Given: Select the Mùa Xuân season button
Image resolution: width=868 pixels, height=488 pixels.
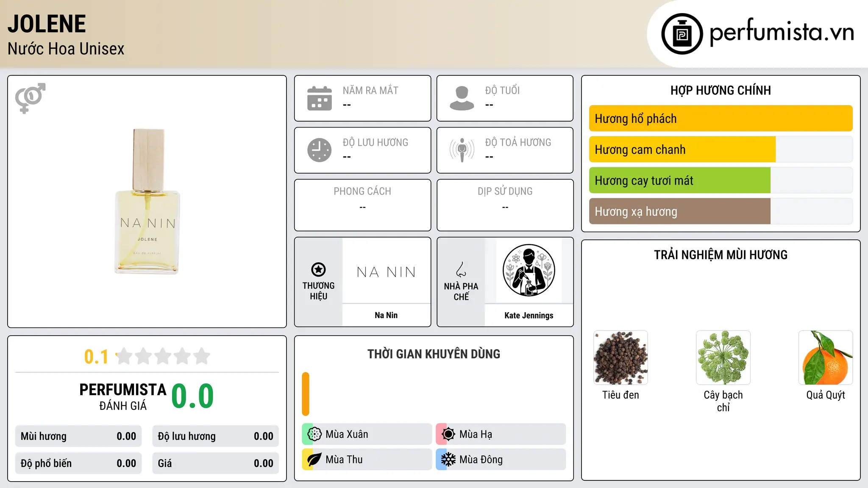Looking at the screenshot, I should [x=367, y=434].
